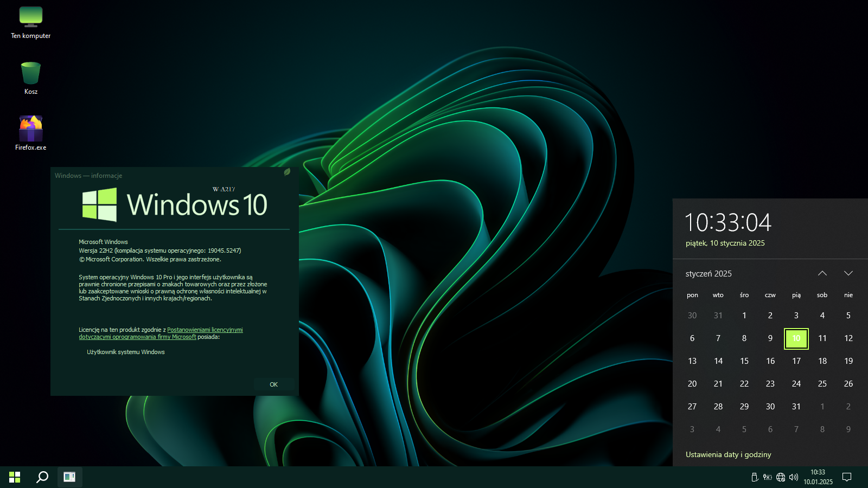Viewport: 868px width, 488px height.
Task: Click the taskbar search magnifier
Action: tap(42, 477)
